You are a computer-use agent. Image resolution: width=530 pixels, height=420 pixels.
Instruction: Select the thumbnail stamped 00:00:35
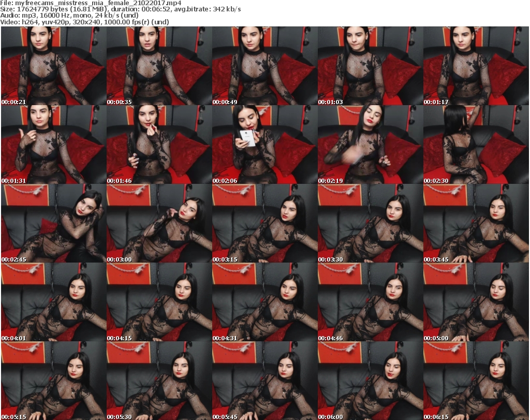(x=159, y=66)
